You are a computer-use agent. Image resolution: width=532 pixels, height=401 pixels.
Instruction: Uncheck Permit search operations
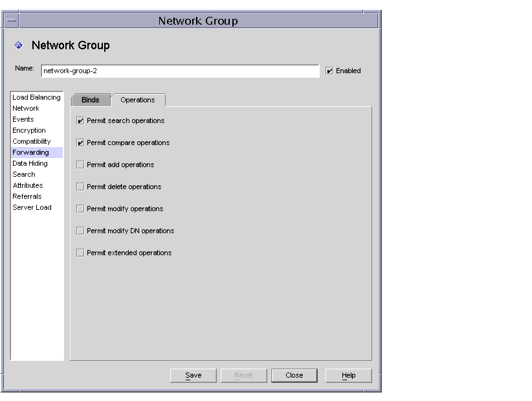pos(80,120)
